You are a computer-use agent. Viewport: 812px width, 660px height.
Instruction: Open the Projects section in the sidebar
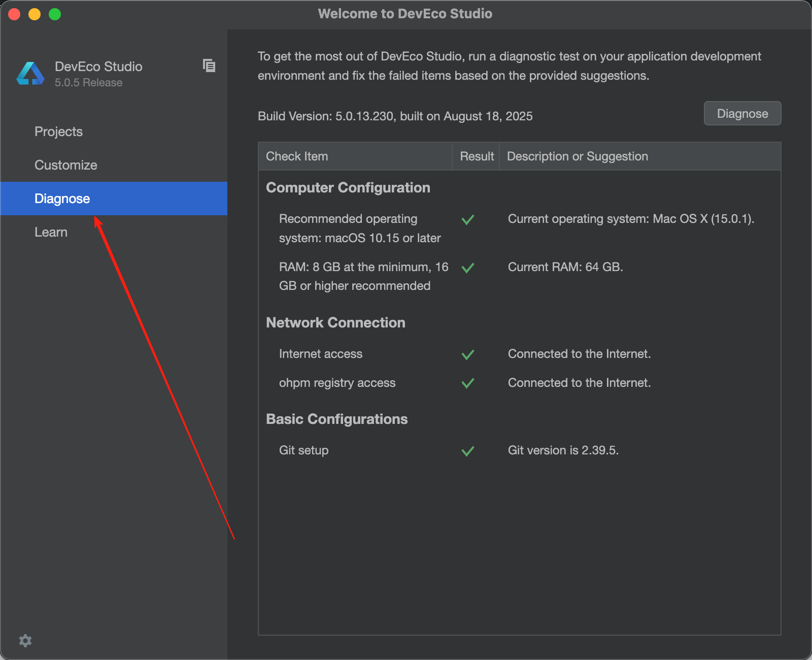(58, 131)
